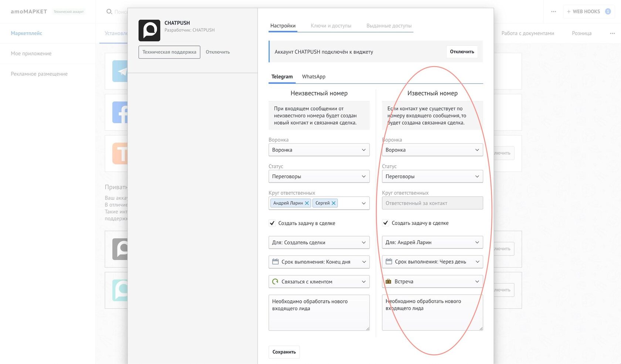Screen dimensions: 621x364
Task: Open the grey chat integration tile
Action: [x=120, y=249]
